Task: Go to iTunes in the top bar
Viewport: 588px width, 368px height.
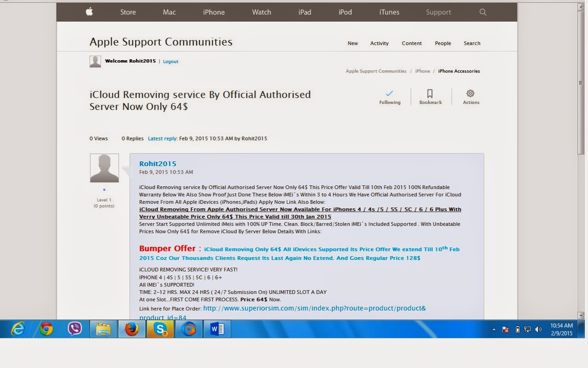Action: click(x=390, y=12)
